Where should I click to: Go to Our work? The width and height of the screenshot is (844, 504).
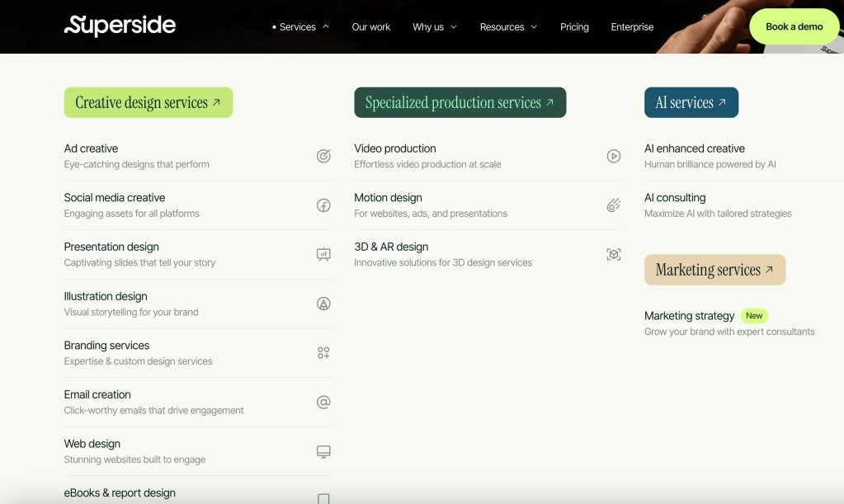point(371,27)
